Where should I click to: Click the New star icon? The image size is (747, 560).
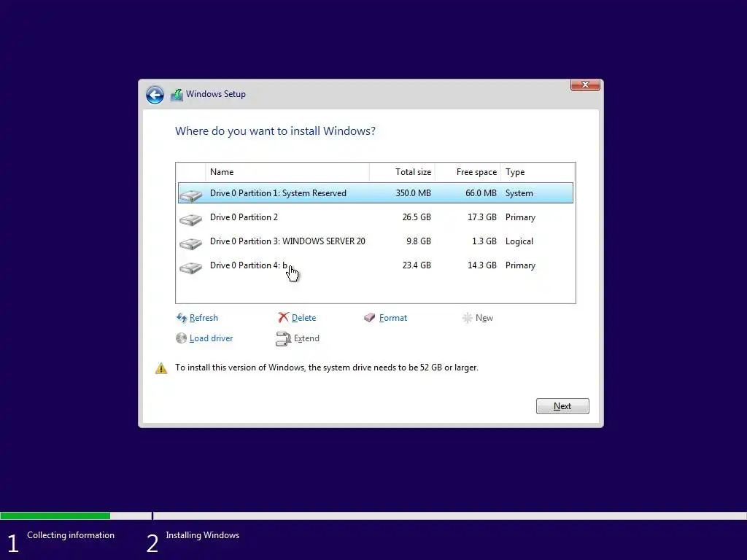468,318
